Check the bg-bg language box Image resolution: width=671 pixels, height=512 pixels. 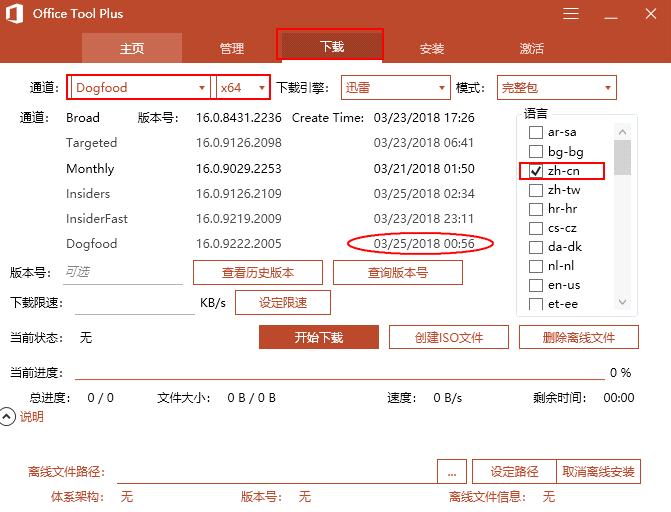[x=535, y=152]
